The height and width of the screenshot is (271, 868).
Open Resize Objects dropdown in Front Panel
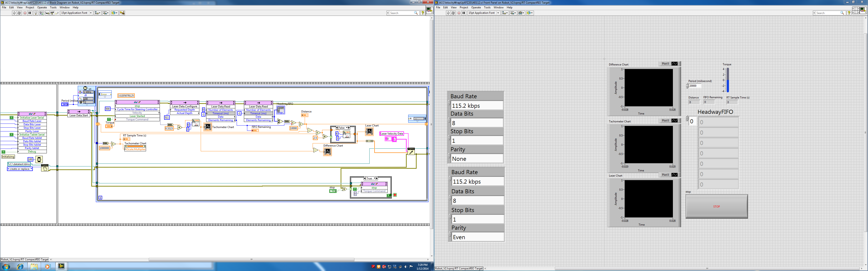(521, 13)
